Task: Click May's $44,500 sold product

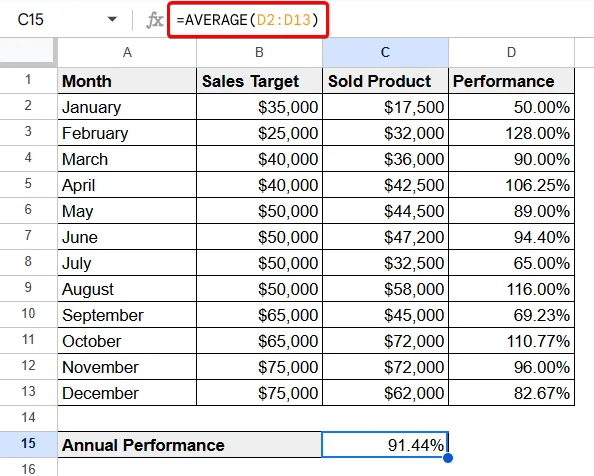Action: point(385,211)
